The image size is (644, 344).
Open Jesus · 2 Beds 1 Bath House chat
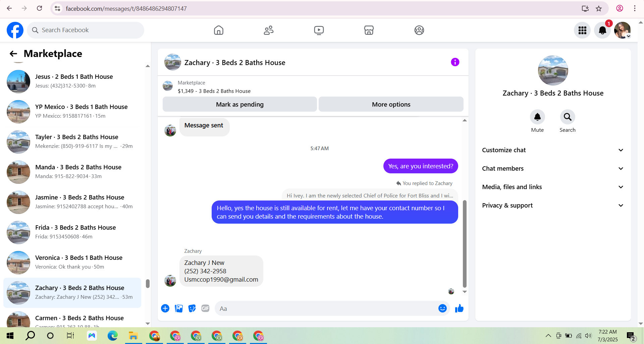point(72,81)
